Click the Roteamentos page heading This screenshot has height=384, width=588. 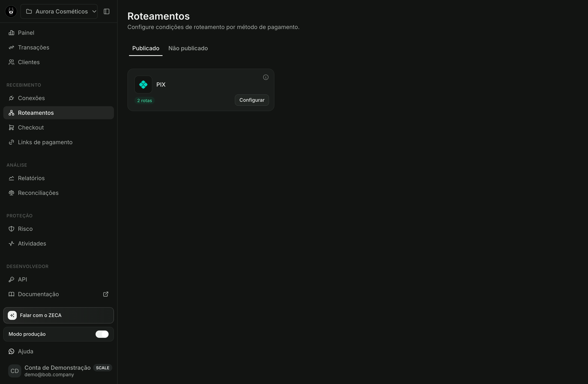pyautogui.click(x=159, y=16)
